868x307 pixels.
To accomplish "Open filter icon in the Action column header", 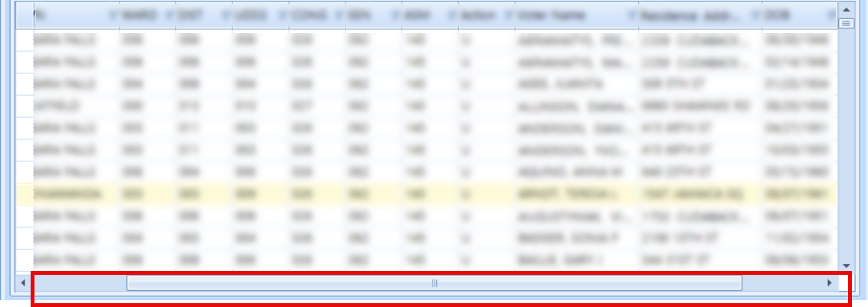I will click(508, 15).
